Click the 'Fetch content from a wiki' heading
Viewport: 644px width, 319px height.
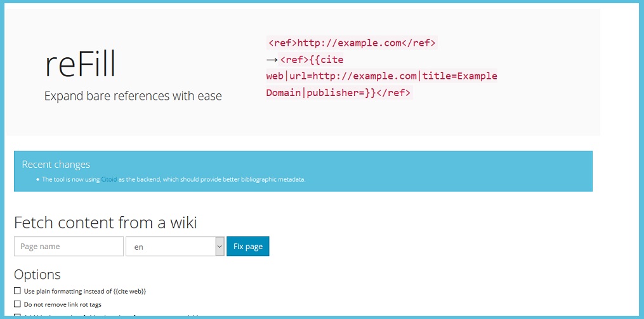pyautogui.click(x=105, y=222)
